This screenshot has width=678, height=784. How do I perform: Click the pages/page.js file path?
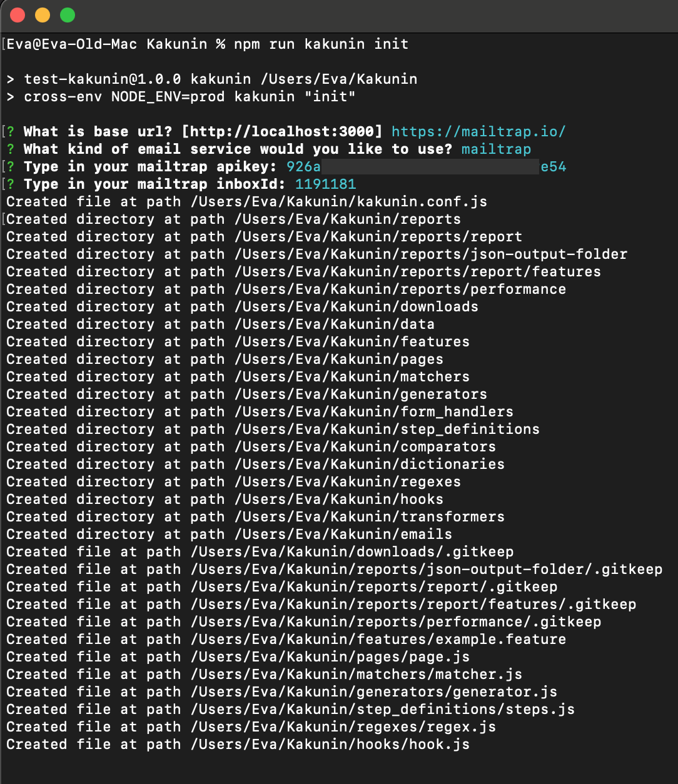tap(330, 657)
